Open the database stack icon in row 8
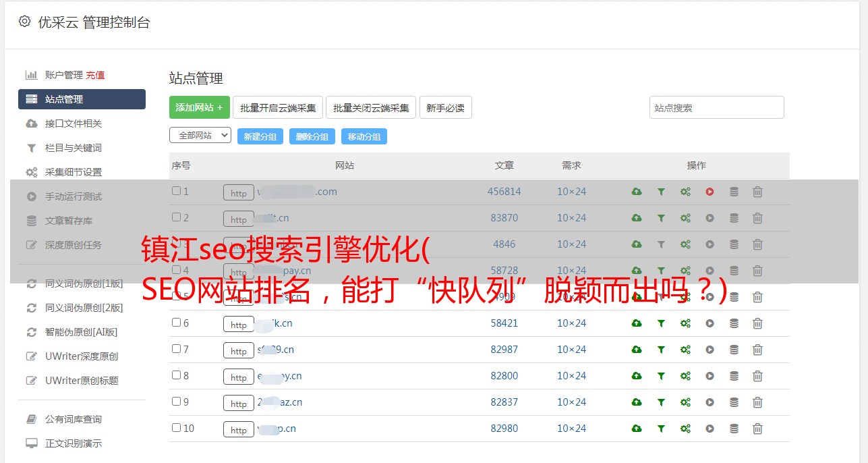The image size is (868, 463). tap(734, 376)
